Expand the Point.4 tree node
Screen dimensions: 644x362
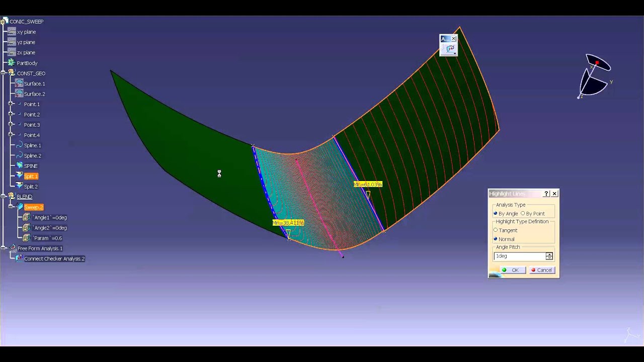click(11, 135)
